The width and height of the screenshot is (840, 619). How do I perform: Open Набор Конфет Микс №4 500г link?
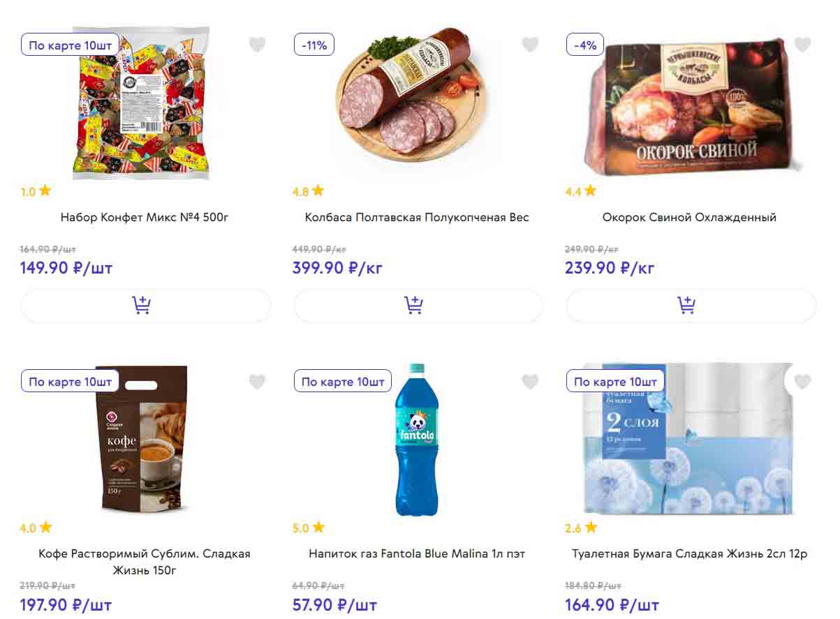point(145,217)
